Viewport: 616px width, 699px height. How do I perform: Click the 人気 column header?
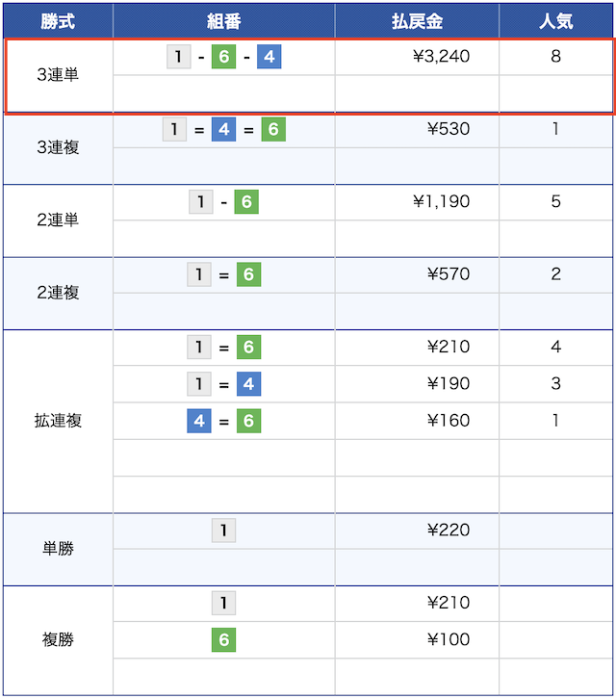pos(555,21)
